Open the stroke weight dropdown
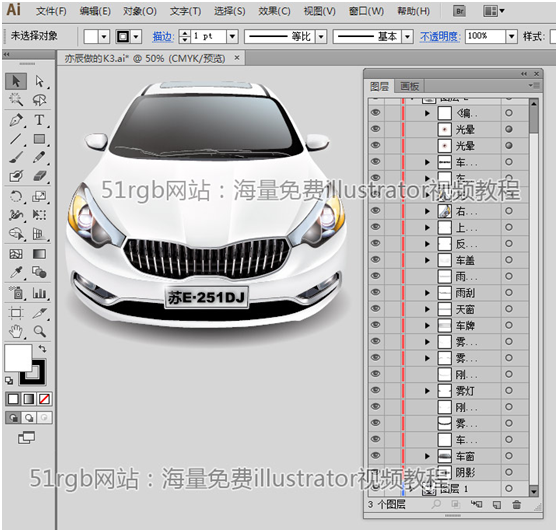558x532 pixels. click(x=232, y=36)
